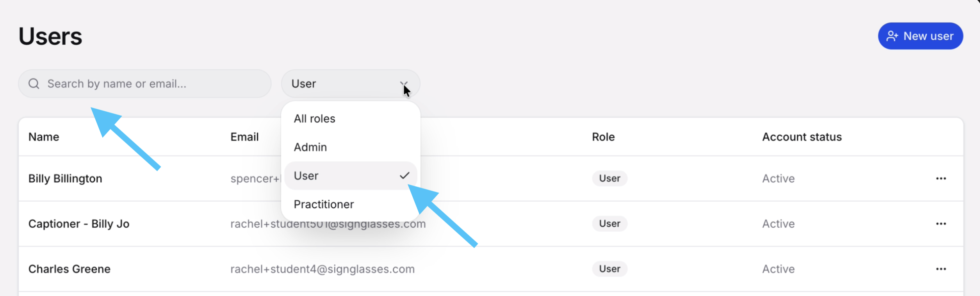Click the Account status column header
Viewport: 980px width, 296px height.
point(802,137)
